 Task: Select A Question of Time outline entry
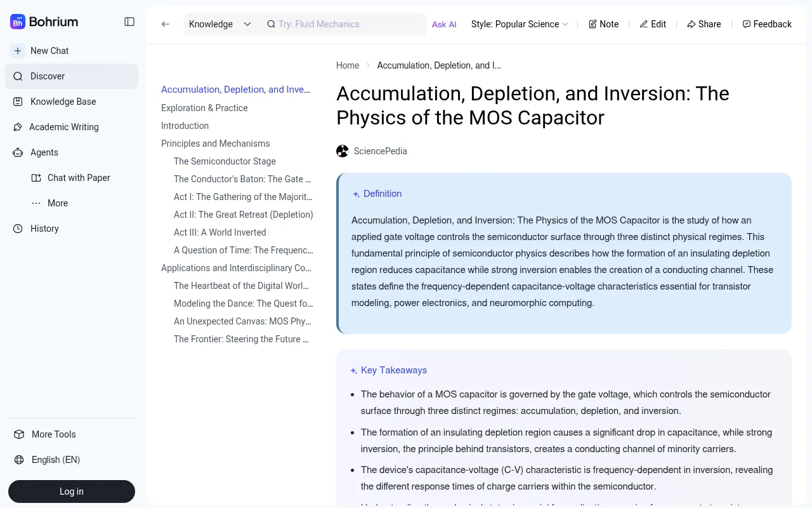(244, 250)
